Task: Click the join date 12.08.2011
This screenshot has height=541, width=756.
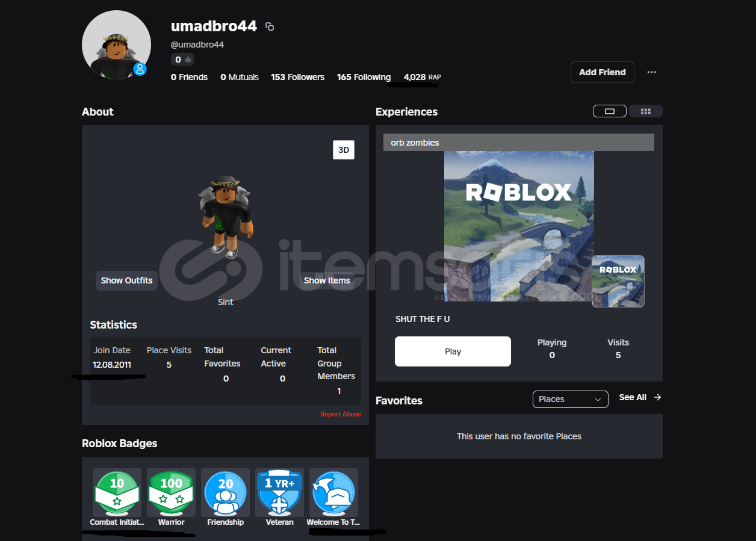Action: pos(112,365)
